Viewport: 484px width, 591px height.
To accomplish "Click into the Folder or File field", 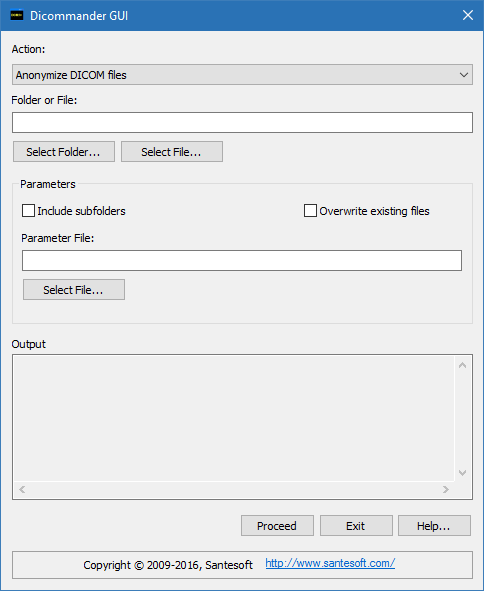I will tap(242, 122).
